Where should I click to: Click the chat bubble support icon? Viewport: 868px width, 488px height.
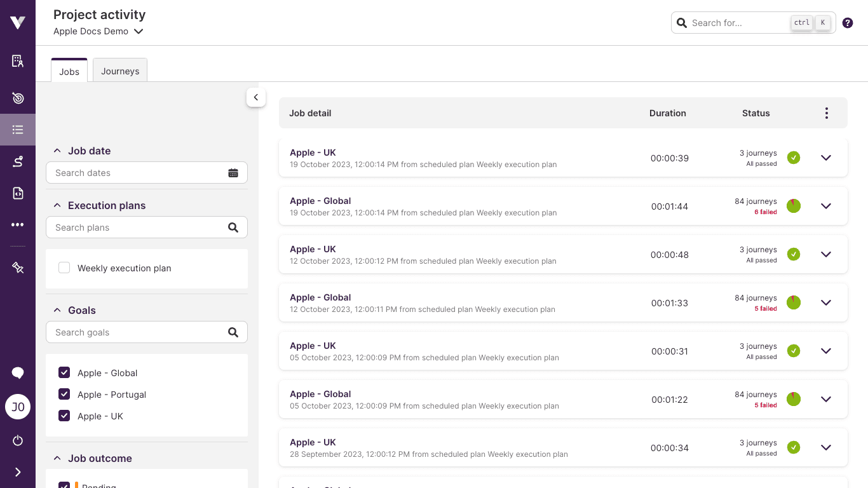coord(17,372)
